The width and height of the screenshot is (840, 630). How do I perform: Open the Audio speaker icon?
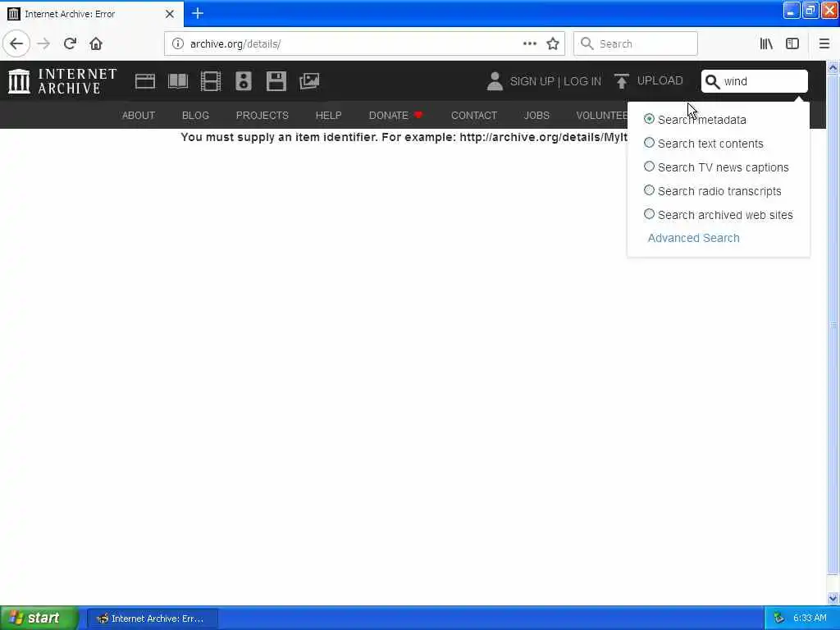pyautogui.click(x=243, y=81)
